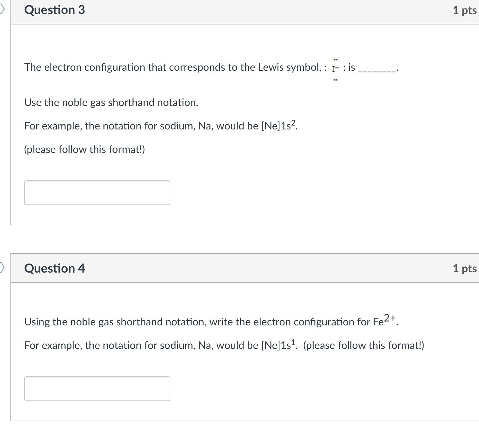Click the Question 4 title text
Screen dimensions: 479x448
(x=54, y=268)
